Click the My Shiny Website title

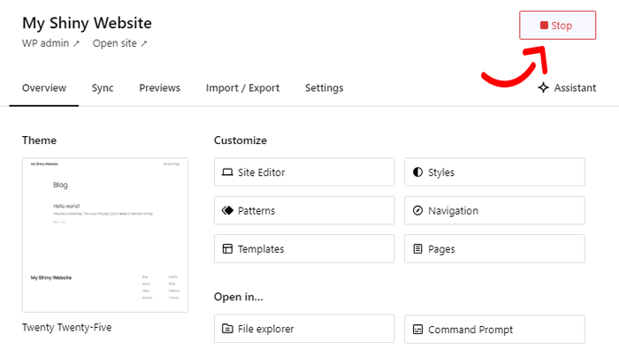[87, 23]
